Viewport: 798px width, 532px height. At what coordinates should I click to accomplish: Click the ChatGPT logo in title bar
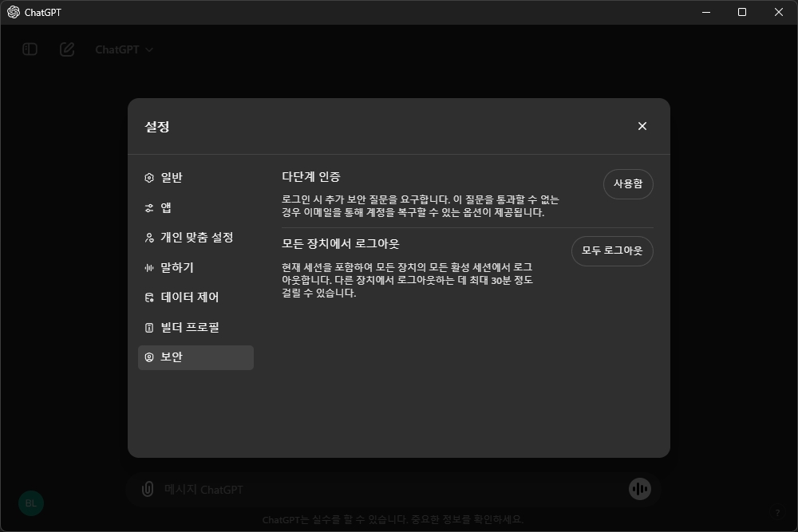(x=14, y=12)
